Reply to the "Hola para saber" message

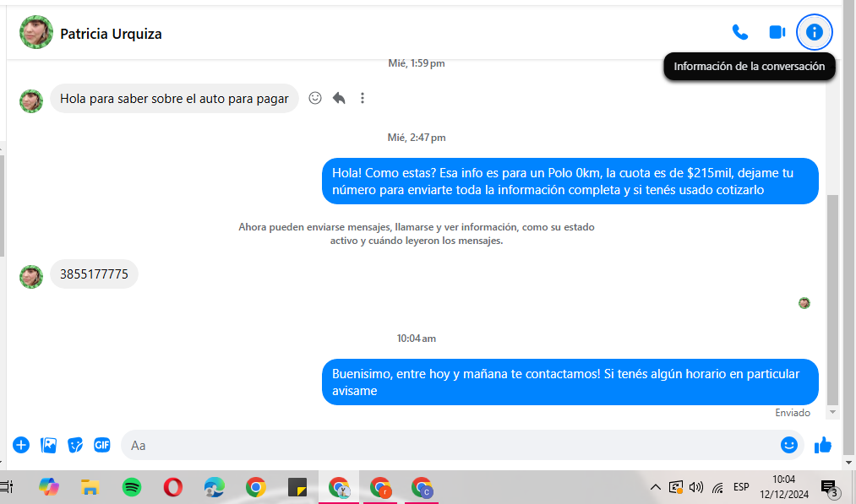(339, 98)
